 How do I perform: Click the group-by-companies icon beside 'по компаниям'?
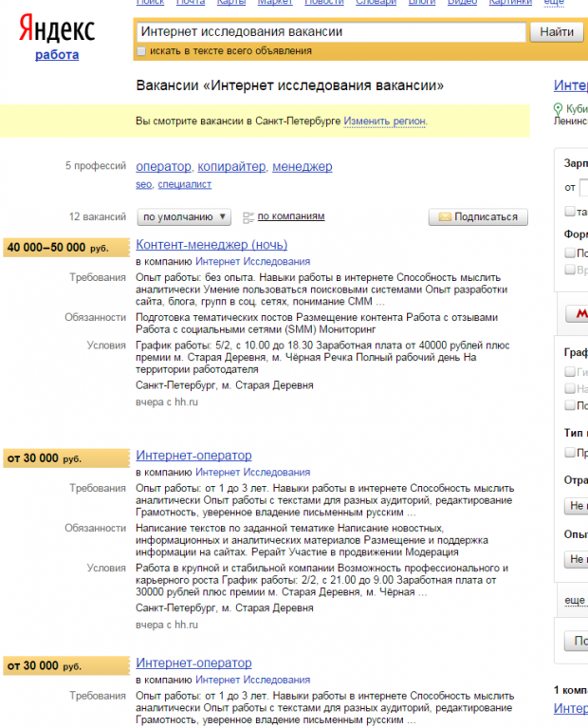(248, 217)
